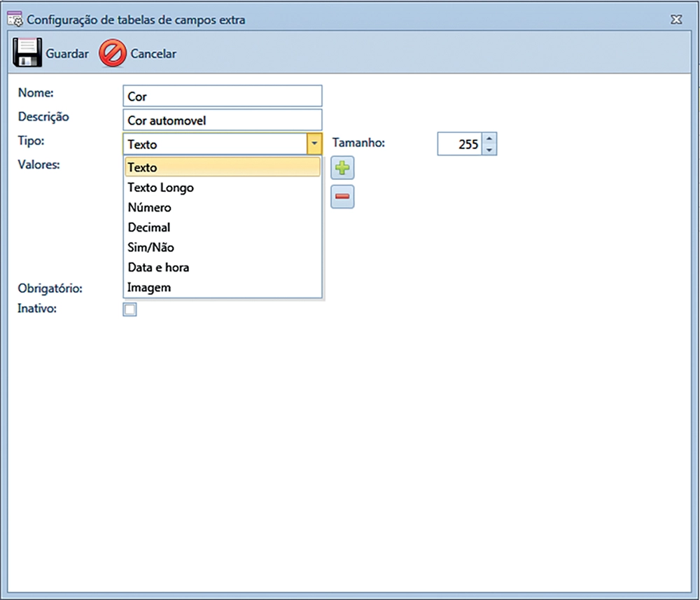Click the Descrição text field
700x600 pixels.
click(222, 120)
